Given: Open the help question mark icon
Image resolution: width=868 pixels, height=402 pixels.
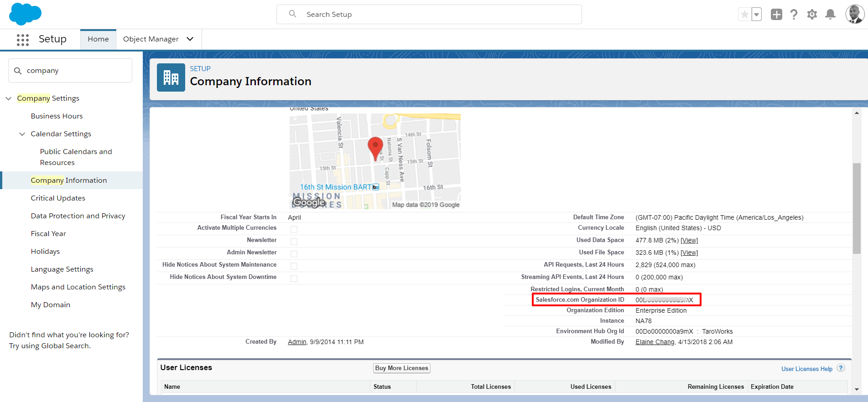Looking at the screenshot, I should tap(794, 15).
